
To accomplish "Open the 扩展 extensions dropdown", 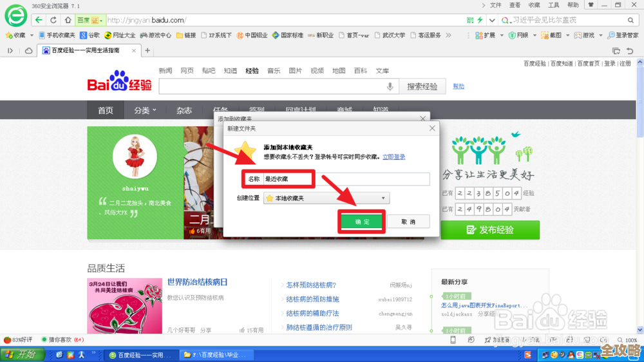I will tap(489, 35).
